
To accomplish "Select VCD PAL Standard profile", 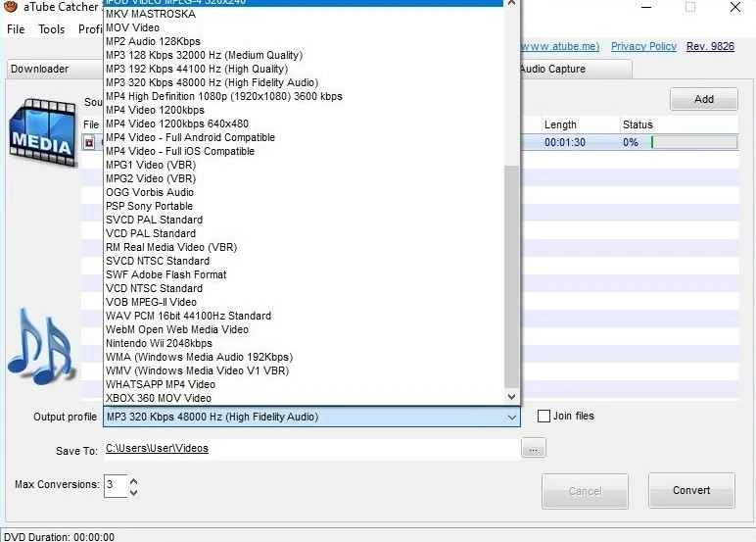I will coord(304,233).
